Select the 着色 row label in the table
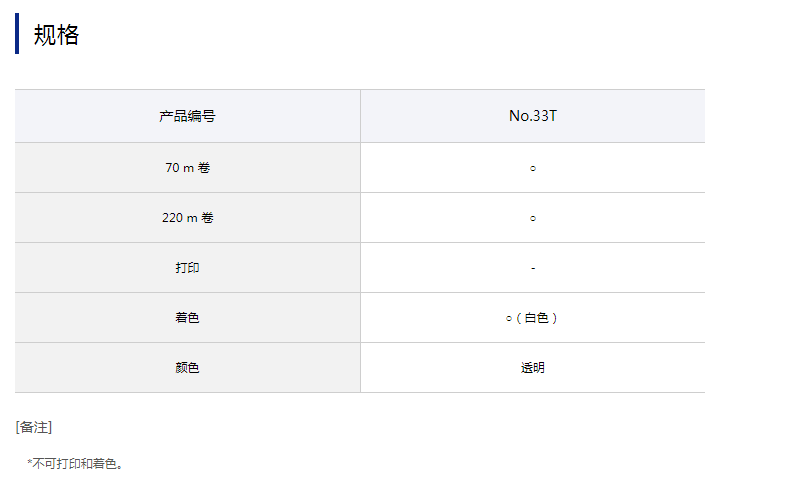Screen dimensions: 805x491 pyautogui.click(x=187, y=318)
